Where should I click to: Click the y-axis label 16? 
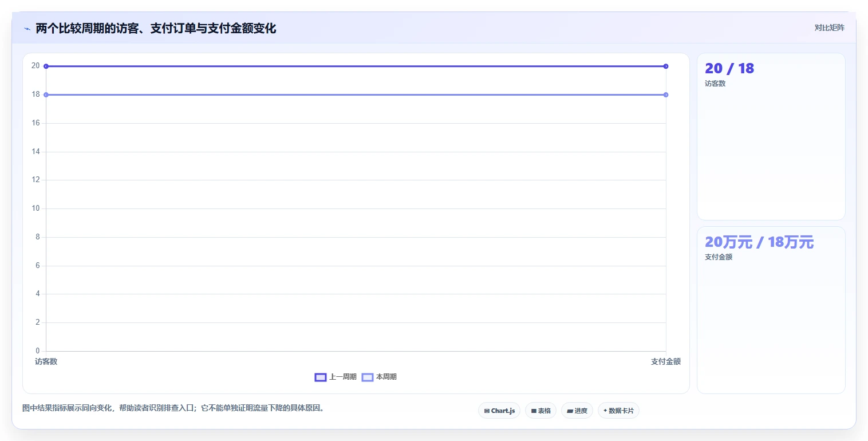(x=36, y=123)
